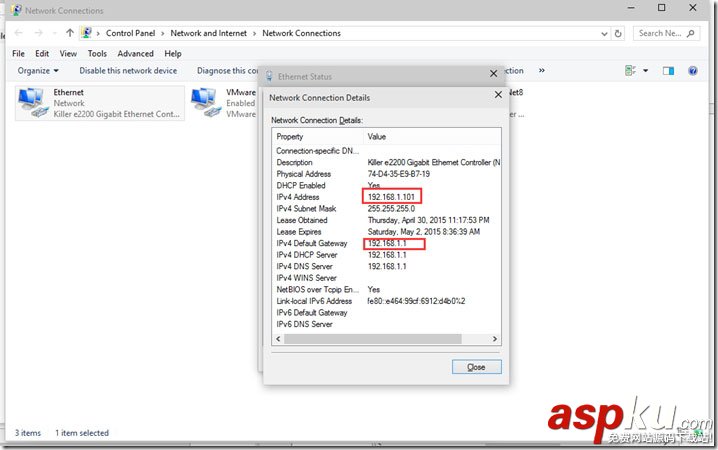Maximize the Network Connections window

662,8
